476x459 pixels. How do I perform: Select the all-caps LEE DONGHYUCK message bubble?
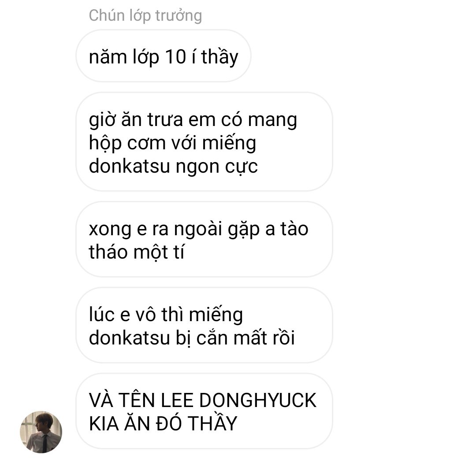click(204, 411)
